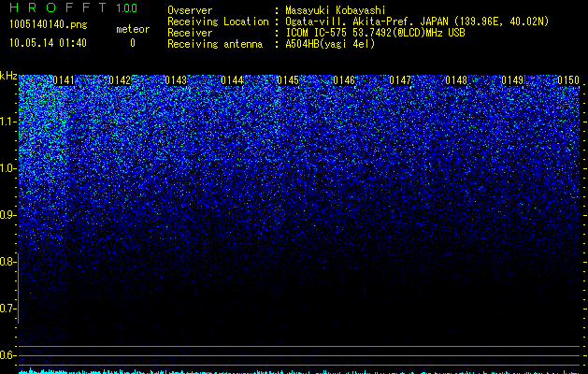The image size is (588, 374).
Task: Click the Receiving Location label
Action: pos(218,22)
